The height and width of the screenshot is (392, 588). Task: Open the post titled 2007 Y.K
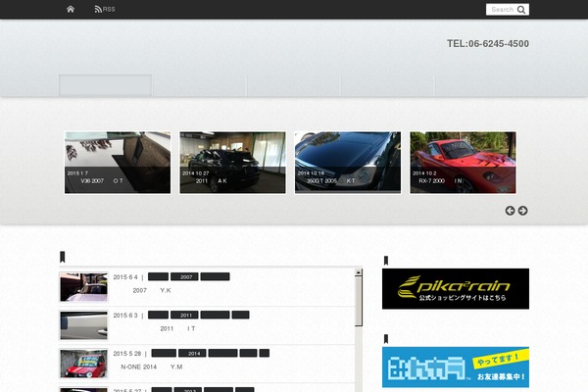click(x=152, y=290)
